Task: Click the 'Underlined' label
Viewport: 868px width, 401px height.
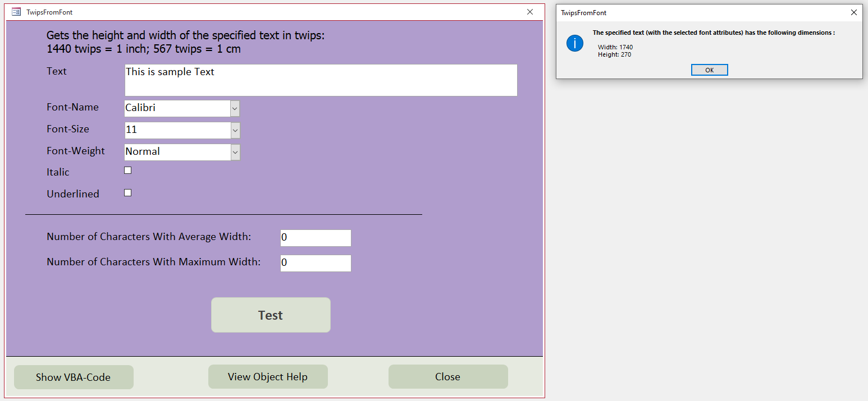Action: 73,194
